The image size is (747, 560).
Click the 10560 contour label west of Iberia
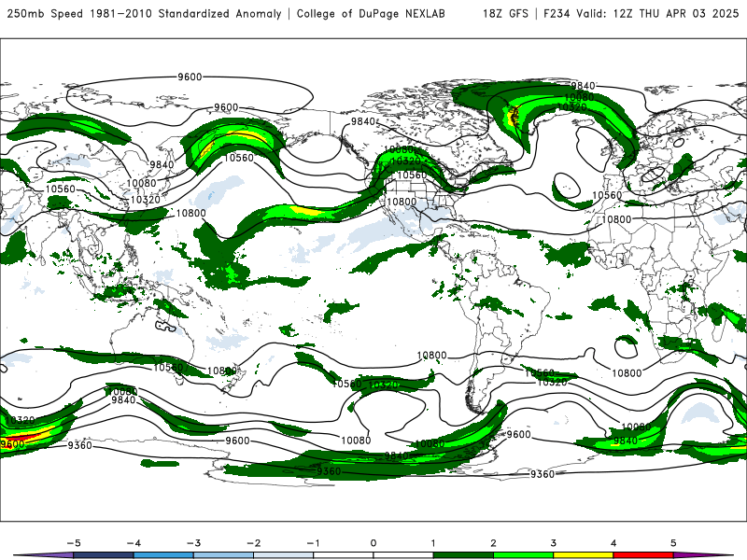click(607, 195)
